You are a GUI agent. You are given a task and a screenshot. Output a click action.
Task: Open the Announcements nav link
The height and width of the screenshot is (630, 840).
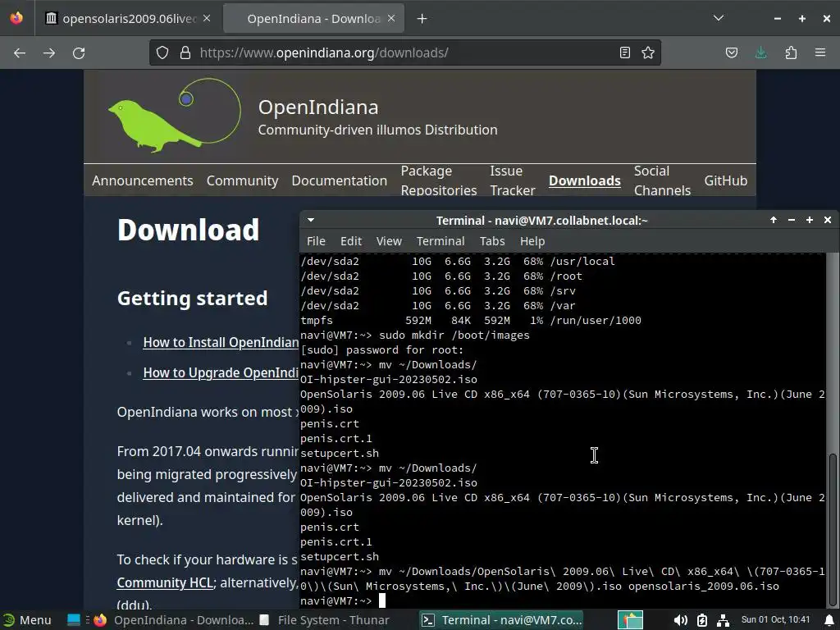[x=143, y=180]
